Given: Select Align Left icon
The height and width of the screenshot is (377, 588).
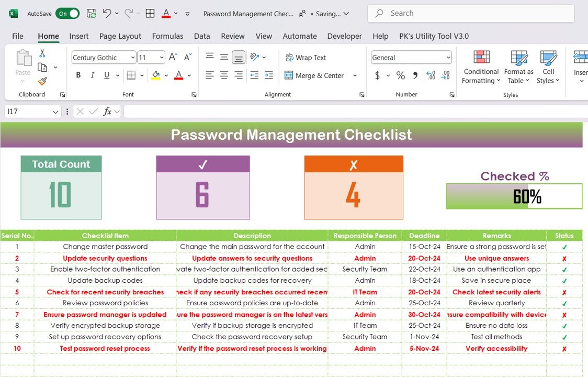Looking at the screenshot, I should 210,75.
